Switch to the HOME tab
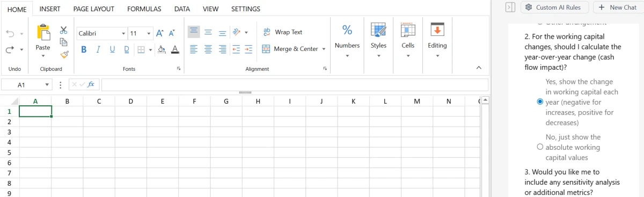The image size is (644, 197). click(x=17, y=9)
